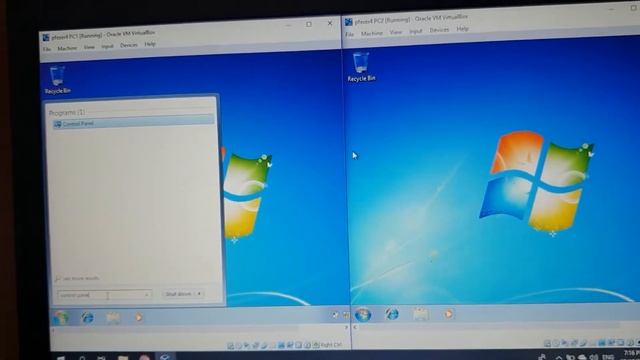Open Help menu in PC1 VirtualBox window
This screenshot has width=640, height=360.
(x=150, y=44)
